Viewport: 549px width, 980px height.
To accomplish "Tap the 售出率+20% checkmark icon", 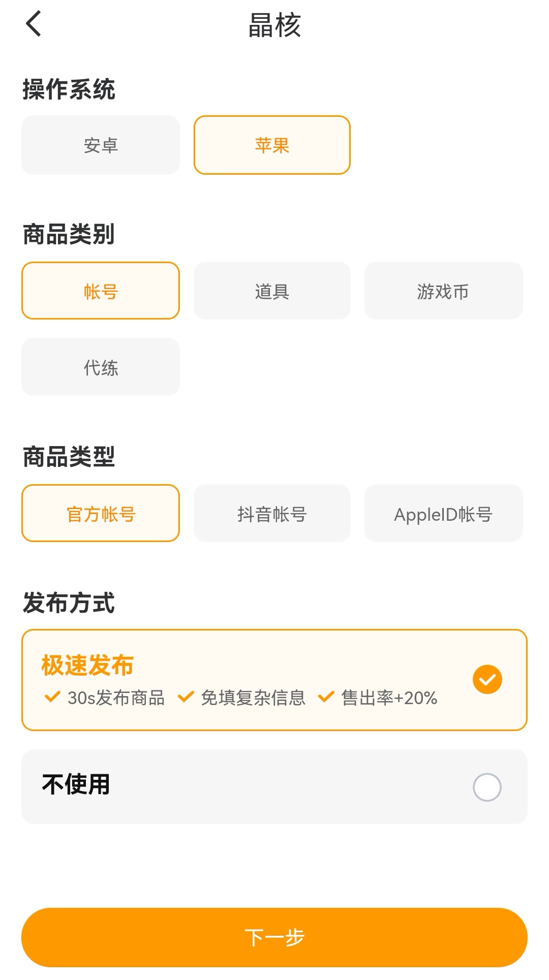I will point(326,697).
